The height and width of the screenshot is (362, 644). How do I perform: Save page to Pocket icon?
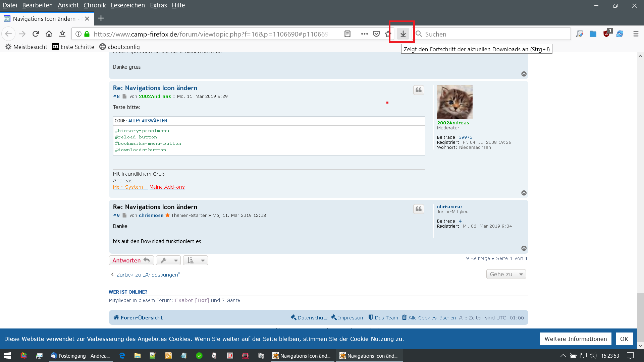click(x=376, y=34)
